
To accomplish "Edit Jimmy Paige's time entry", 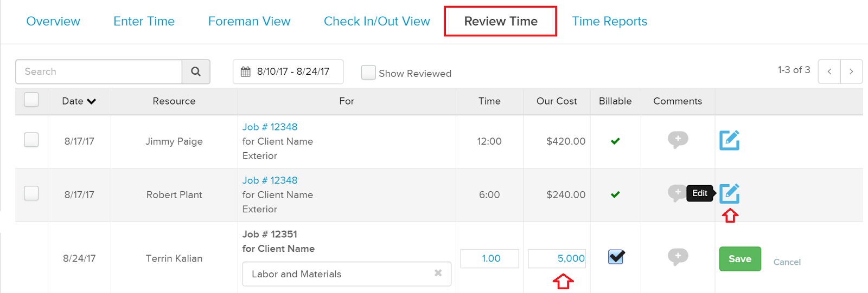I will coord(729,140).
